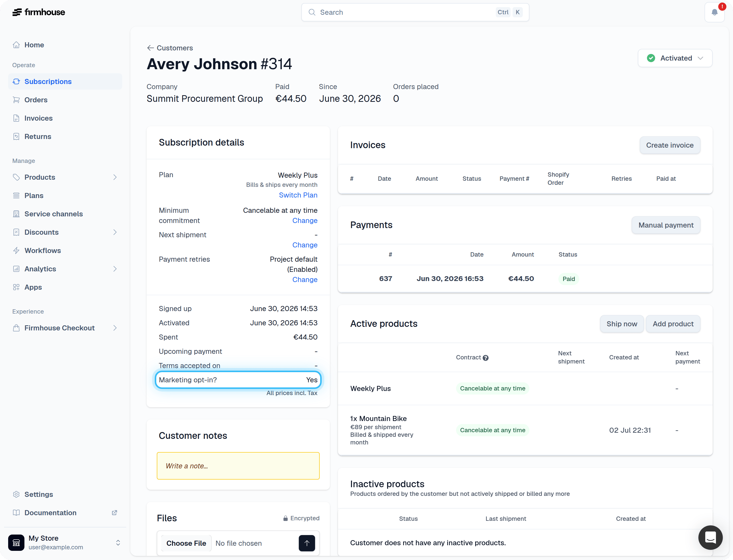Click the customer notes text area
This screenshot has height=560, width=733.
tap(238, 466)
